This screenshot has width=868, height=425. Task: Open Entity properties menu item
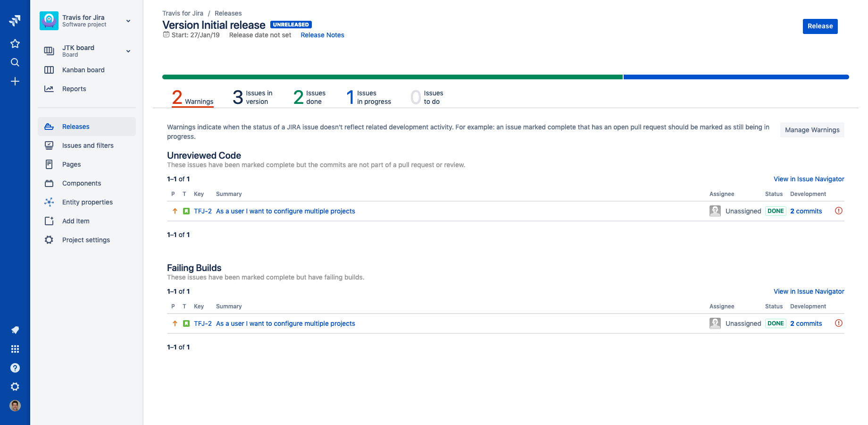coord(87,202)
